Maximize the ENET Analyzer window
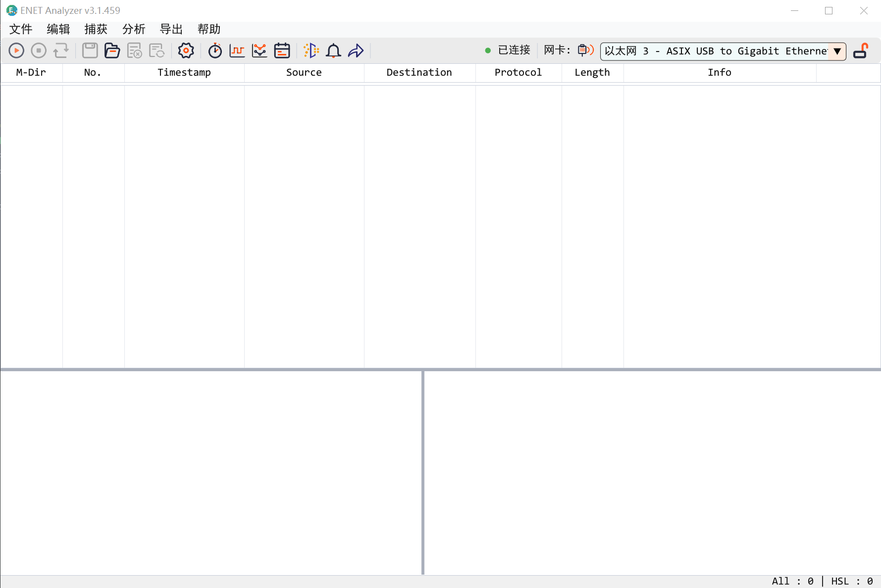Screen dimensions: 881x588 point(829,10)
